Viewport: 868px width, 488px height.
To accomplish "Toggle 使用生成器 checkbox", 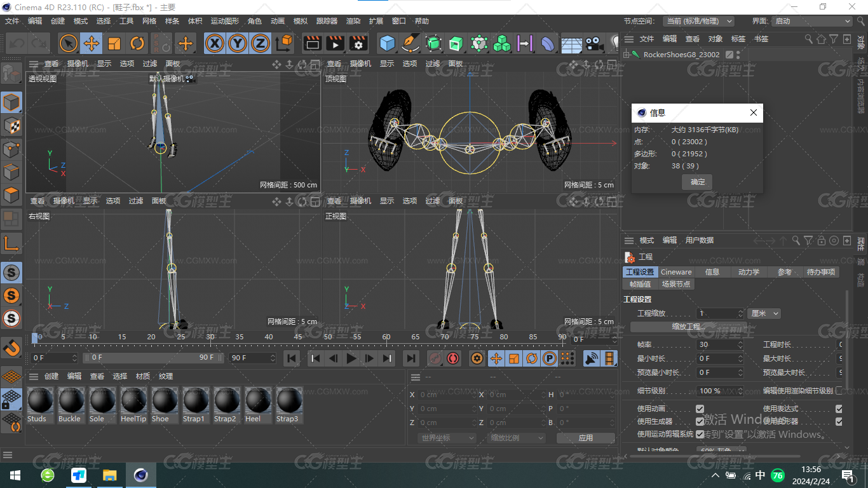I will [x=700, y=421].
